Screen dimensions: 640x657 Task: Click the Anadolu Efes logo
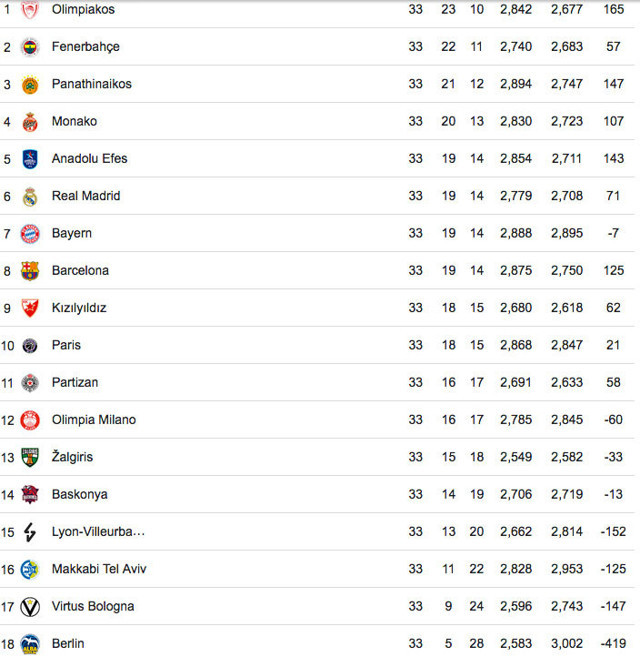tap(30, 159)
